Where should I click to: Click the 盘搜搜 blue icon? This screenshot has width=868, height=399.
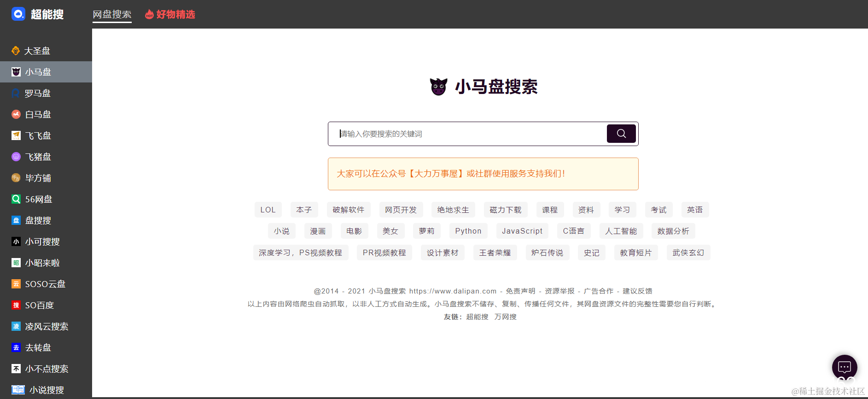[x=16, y=220]
